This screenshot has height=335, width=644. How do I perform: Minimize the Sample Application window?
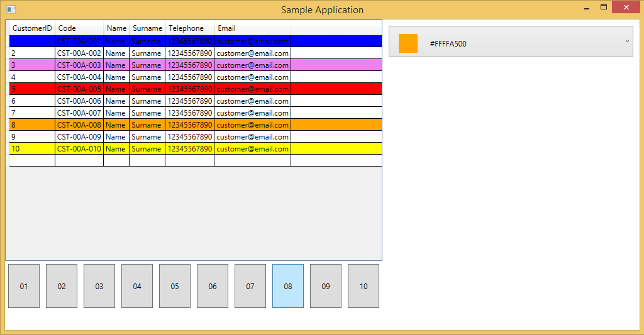587,8
